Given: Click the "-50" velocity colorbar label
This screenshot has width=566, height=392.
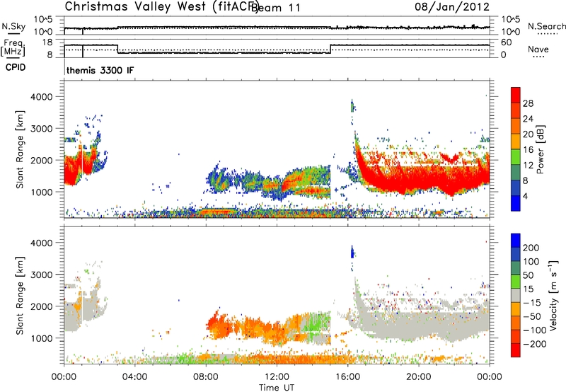Looking at the screenshot, I should pos(532,316).
